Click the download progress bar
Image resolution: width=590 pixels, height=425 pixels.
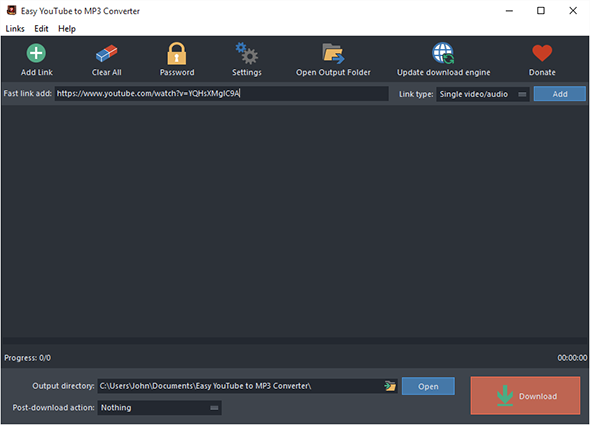295,341
